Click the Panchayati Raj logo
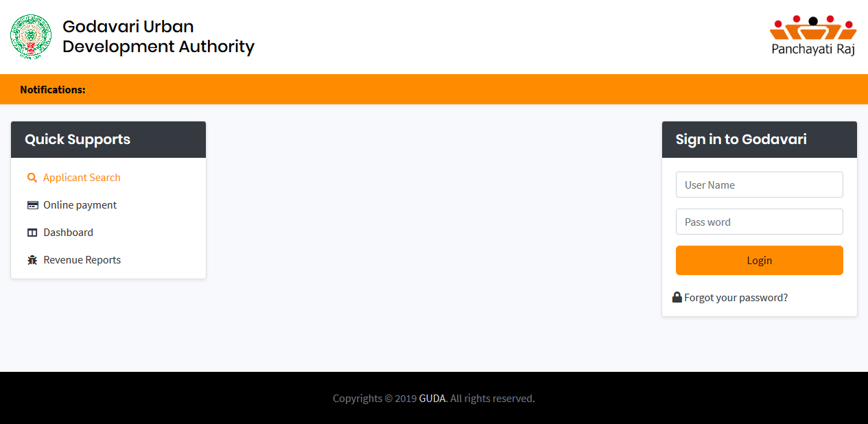The height and width of the screenshot is (424, 868). click(x=813, y=36)
